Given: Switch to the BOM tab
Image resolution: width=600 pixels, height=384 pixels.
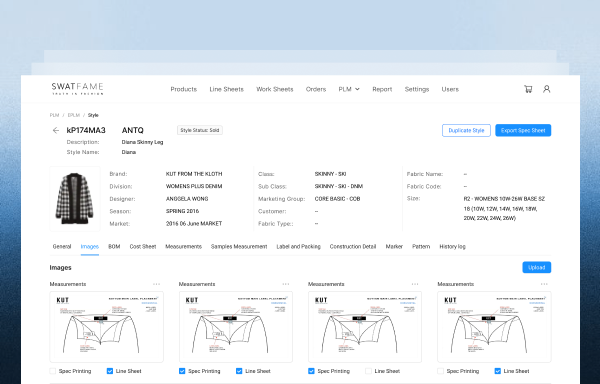Looking at the screenshot, I should click(x=114, y=247).
